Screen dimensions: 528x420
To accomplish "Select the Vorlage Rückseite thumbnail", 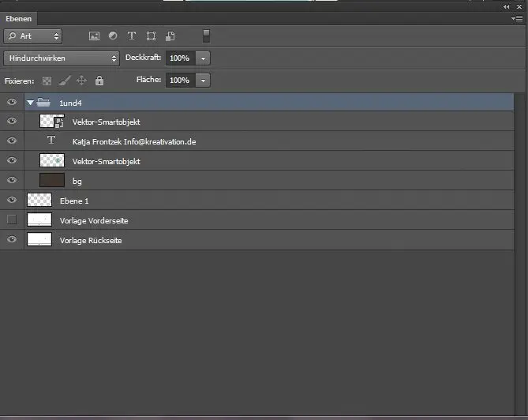I will point(39,239).
